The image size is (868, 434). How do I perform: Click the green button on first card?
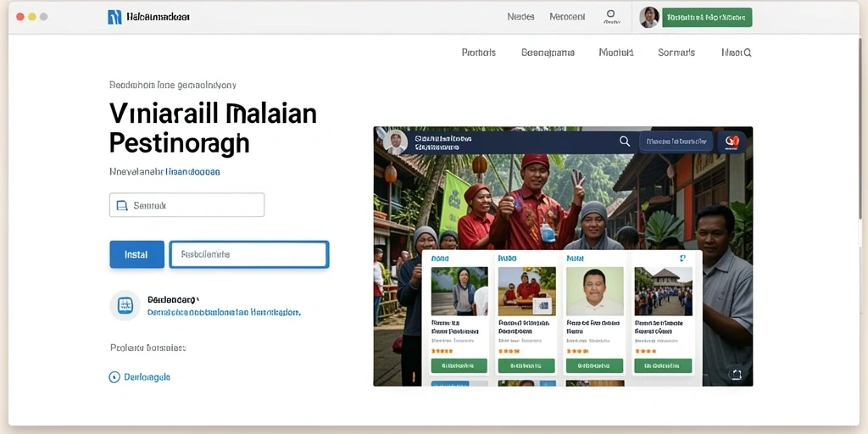coord(459,366)
